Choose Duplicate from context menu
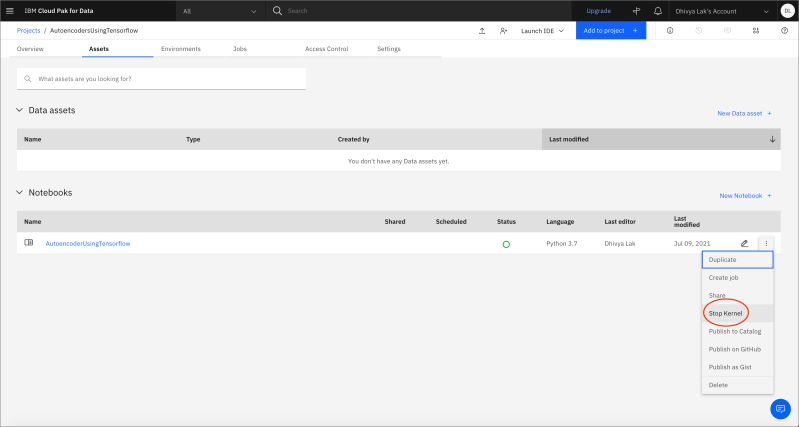The image size is (799, 427). coord(737,260)
